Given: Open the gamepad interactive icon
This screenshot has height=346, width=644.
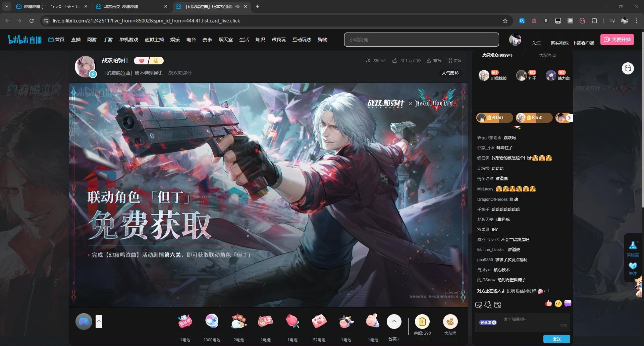Looking at the screenshot, I should pos(84,322).
